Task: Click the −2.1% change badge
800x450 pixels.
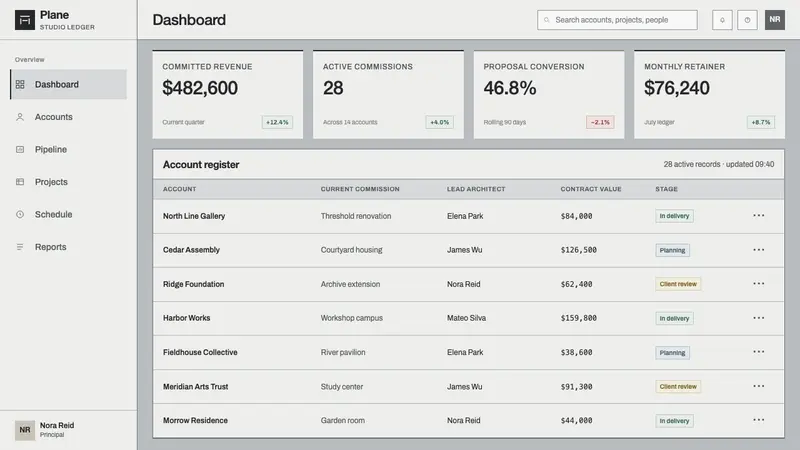Action: click(600, 122)
